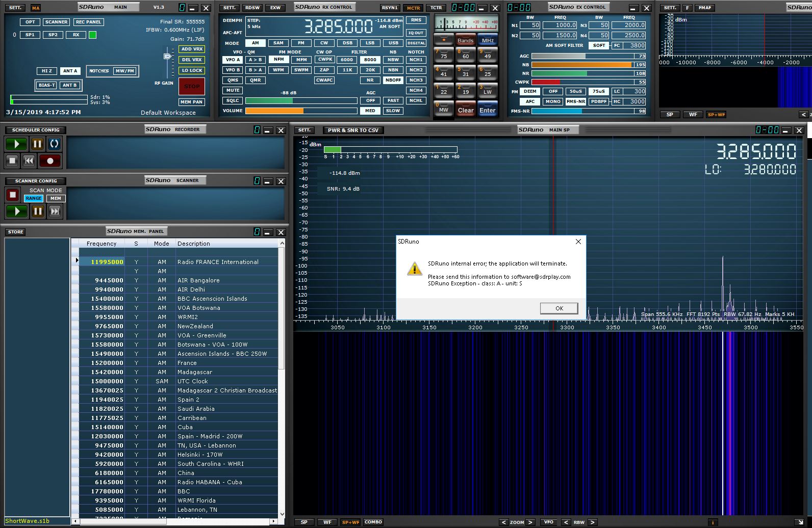Select the 75 meter band keypad button

[x=444, y=55]
